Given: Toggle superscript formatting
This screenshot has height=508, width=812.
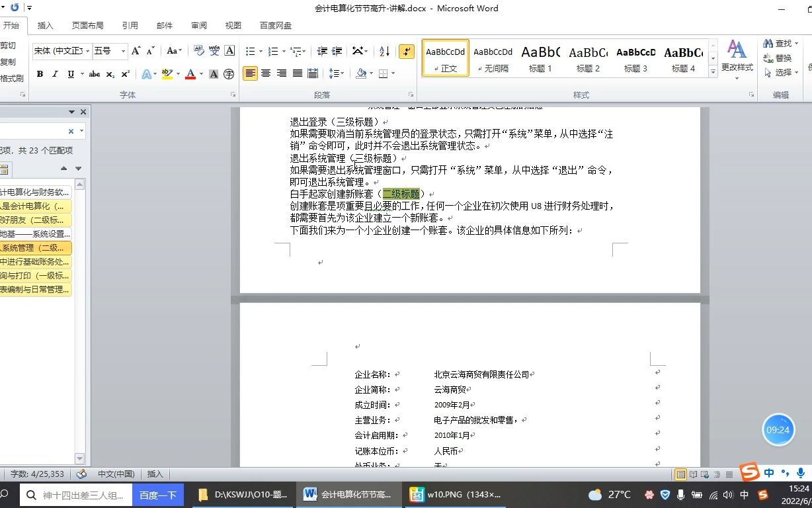Looking at the screenshot, I should coord(124,74).
